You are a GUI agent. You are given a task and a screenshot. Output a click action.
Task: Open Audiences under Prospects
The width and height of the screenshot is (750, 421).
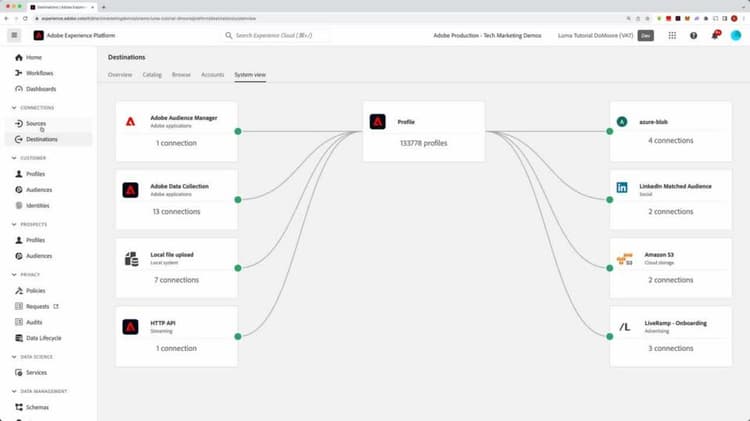[39, 256]
